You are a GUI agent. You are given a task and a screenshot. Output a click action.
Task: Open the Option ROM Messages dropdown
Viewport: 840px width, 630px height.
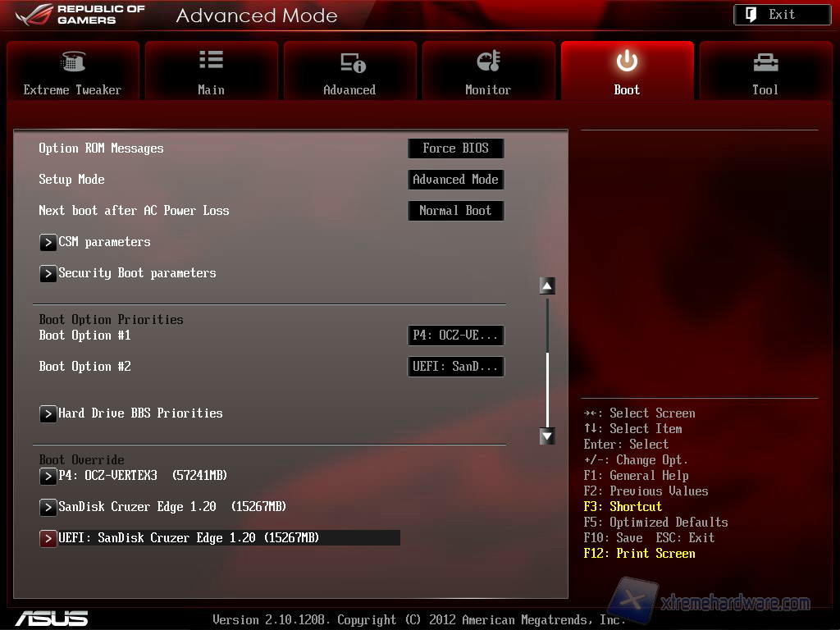(x=455, y=148)
